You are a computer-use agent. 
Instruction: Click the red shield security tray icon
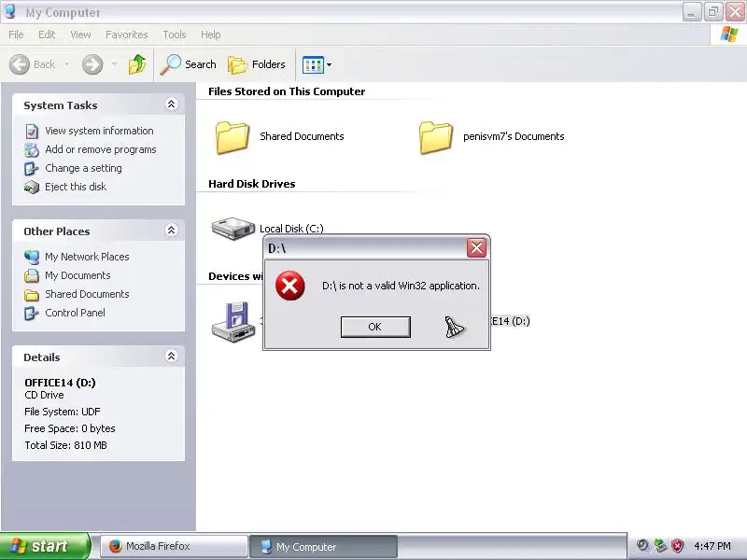click(678, 546)
